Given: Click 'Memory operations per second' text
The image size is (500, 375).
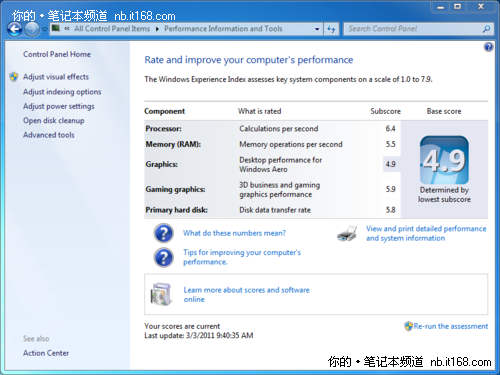Looking at the screenshot, I should (x=291, y=144).
